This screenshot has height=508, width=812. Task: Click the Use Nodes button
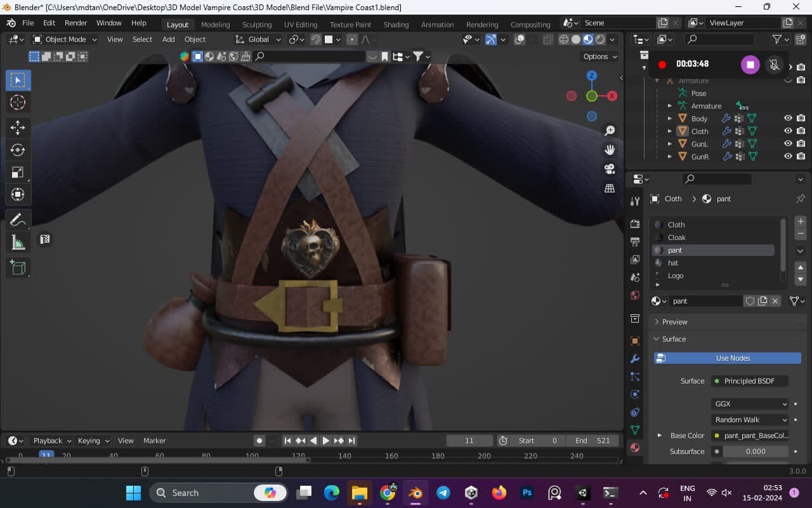pos(727,358)
